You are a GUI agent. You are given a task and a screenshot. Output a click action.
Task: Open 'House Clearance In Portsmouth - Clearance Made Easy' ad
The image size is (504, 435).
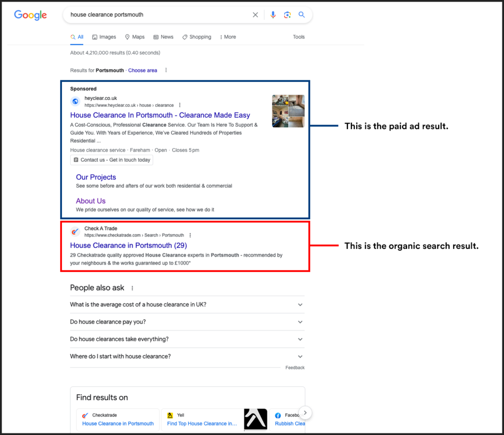click(160, 115)
